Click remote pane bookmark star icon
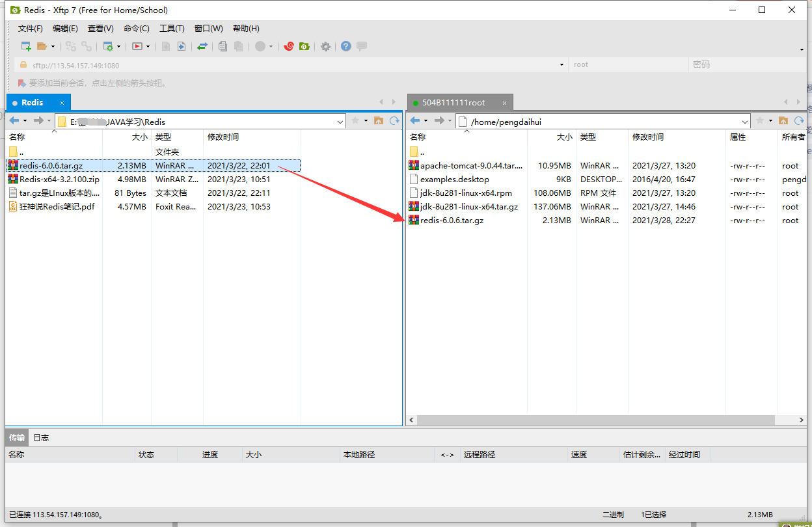812x527 pixels. 760,121
